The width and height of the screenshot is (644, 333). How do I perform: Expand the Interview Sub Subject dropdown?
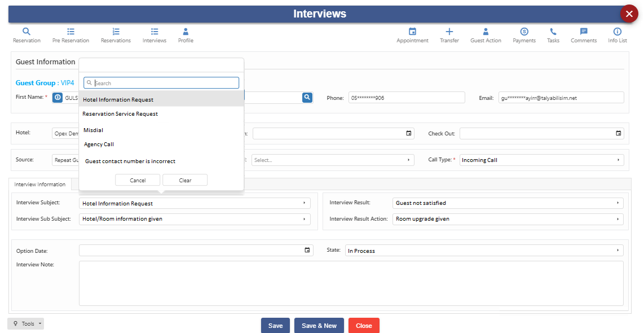tap(195, 219)
